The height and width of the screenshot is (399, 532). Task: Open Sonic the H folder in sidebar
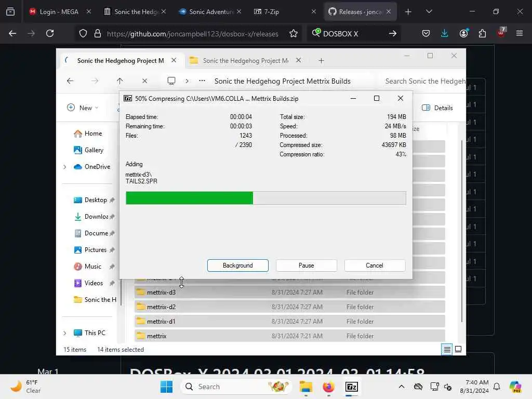click(95, 300)
